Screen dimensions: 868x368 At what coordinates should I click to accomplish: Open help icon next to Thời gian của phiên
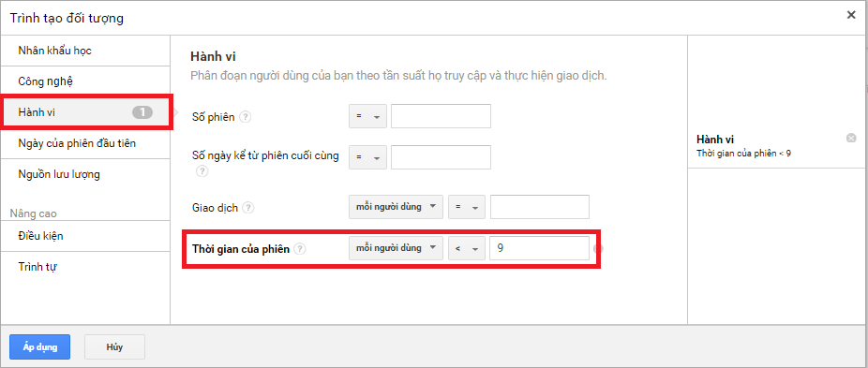[299, 249]
